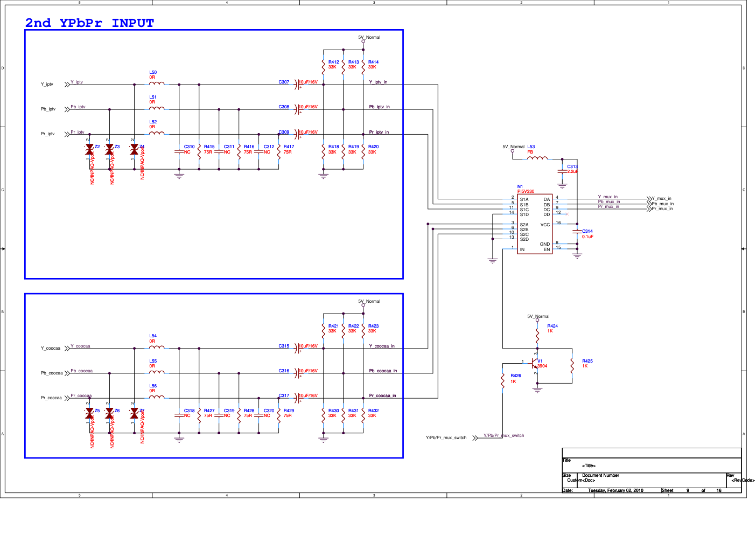Select the L52 inductor symbol
The width and height of the screenshot is (756, 535).
[157, 133]
